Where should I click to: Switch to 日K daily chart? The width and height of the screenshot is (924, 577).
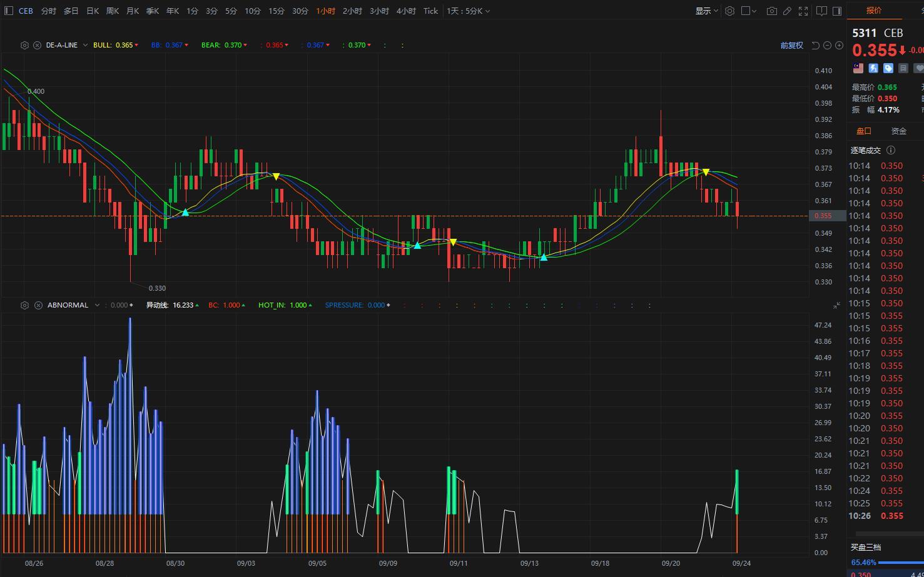(93, 11)
